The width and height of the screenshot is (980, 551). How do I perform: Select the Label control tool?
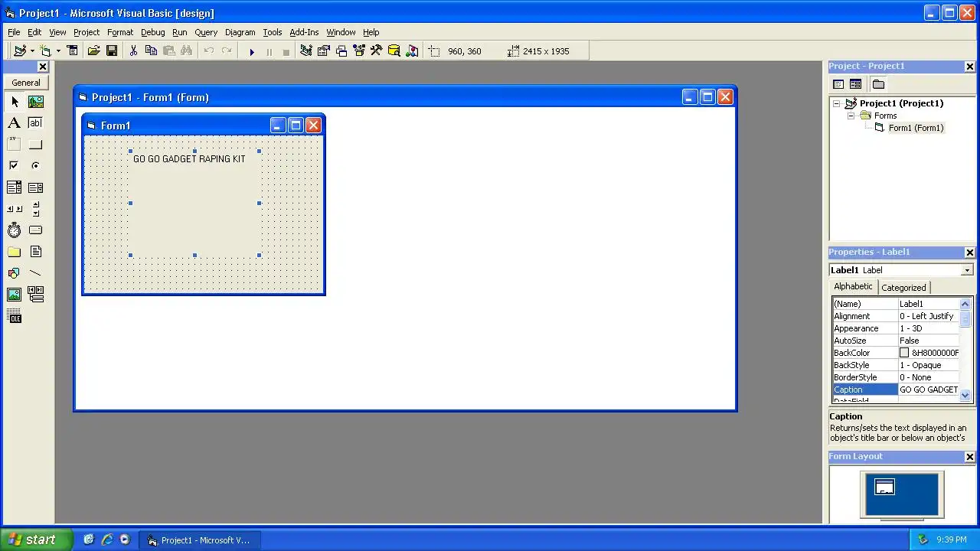(15, 123)
